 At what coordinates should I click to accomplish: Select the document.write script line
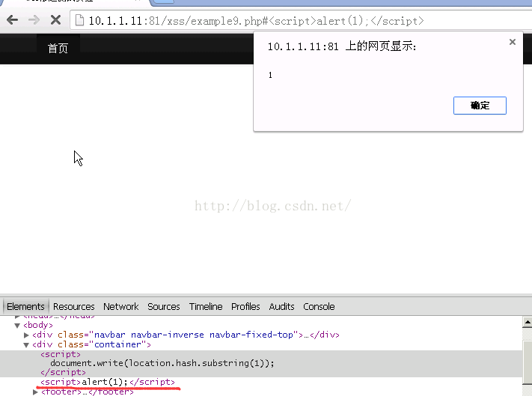pyautogui.click(x=162, y=363)
